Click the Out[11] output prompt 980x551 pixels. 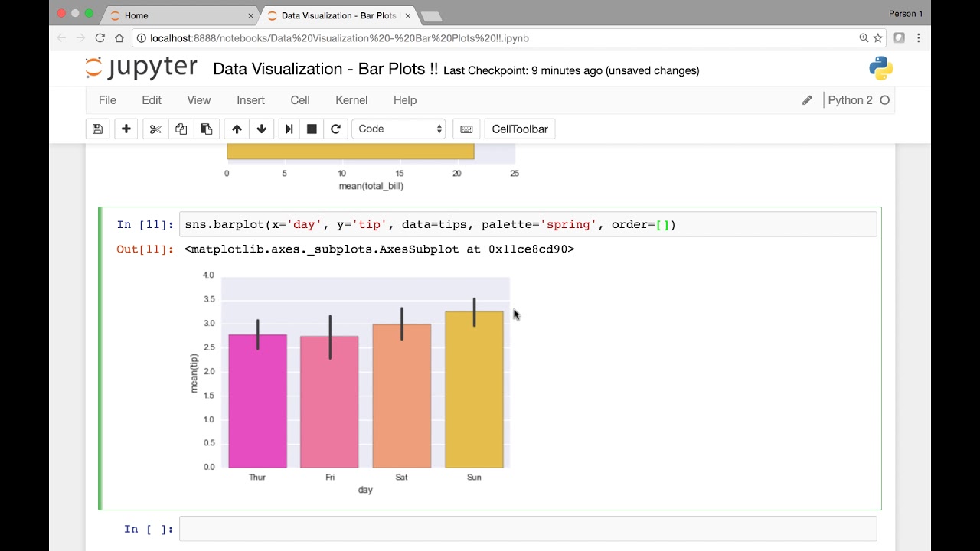click(x=145, y=249)
